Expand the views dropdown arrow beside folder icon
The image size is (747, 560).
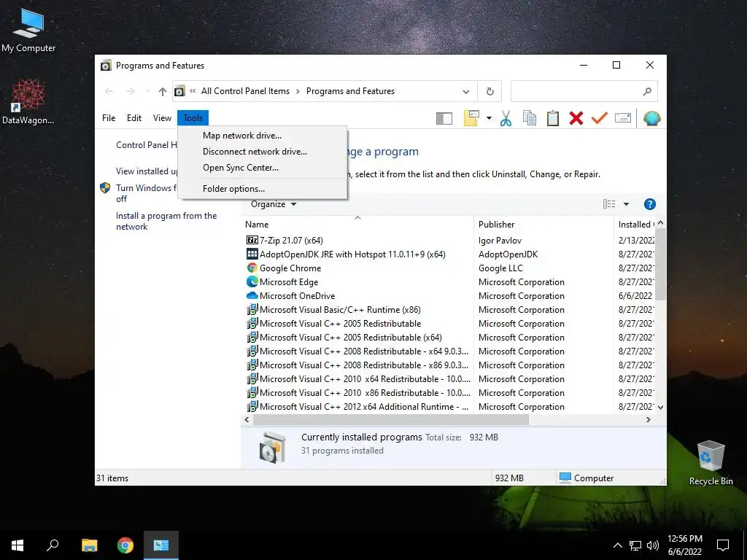[x=489, y=118]
